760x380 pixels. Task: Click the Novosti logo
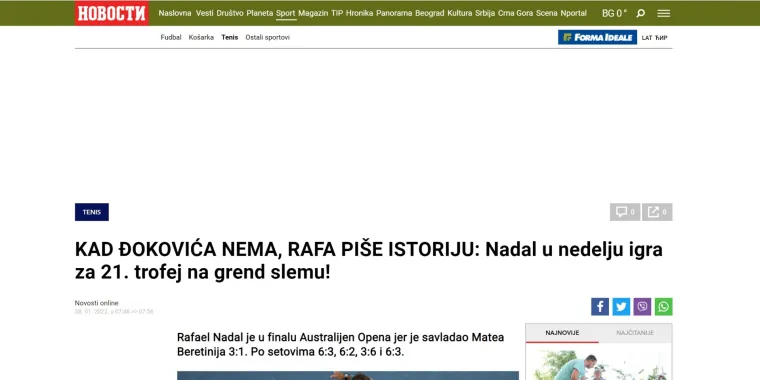(112, 13)
